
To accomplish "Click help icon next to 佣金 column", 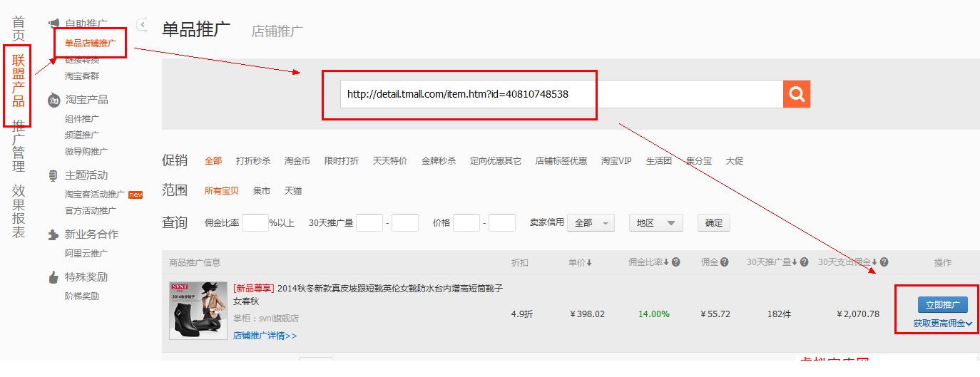I will pyautogui.click(x=724, y=262).
